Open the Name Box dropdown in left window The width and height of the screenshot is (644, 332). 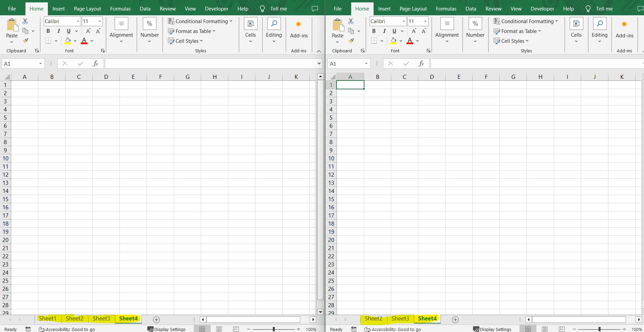click(x=40, y=64)
